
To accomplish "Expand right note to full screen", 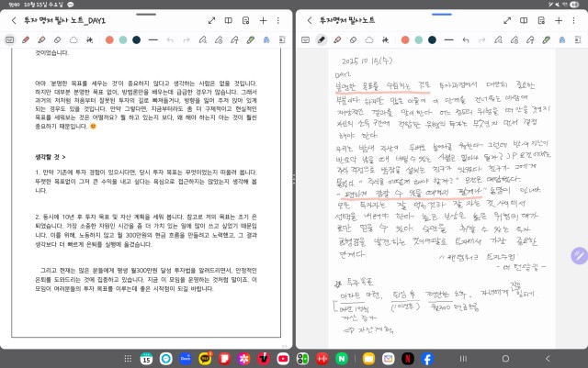I will (x=507, y=20).
